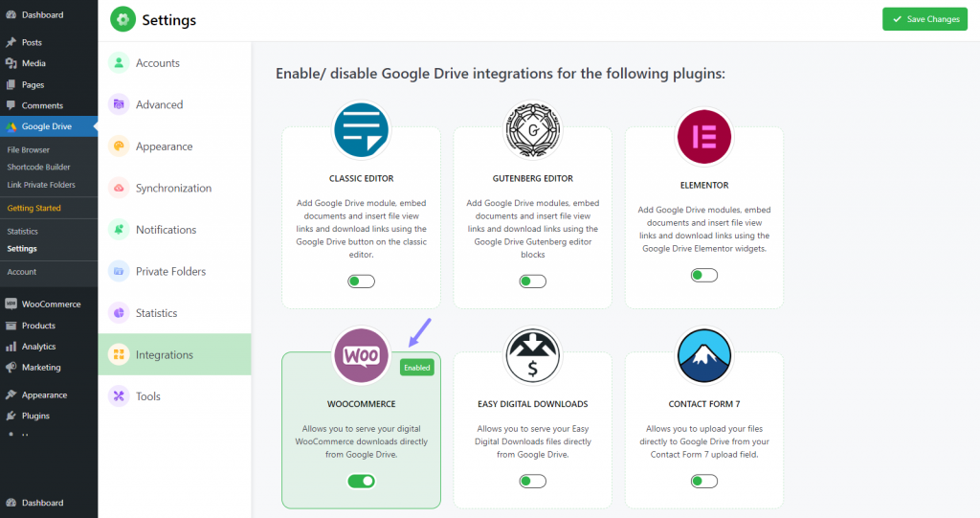Click the ELEMENTOR card title
This screenshot has height=518, width=980.
pyautogui.click(x=703, y=185)
